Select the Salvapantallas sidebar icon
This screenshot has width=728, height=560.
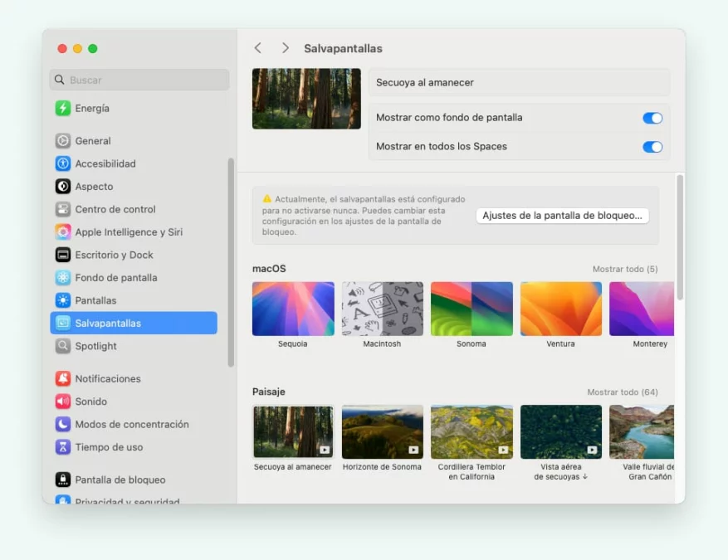pos(63,323)
